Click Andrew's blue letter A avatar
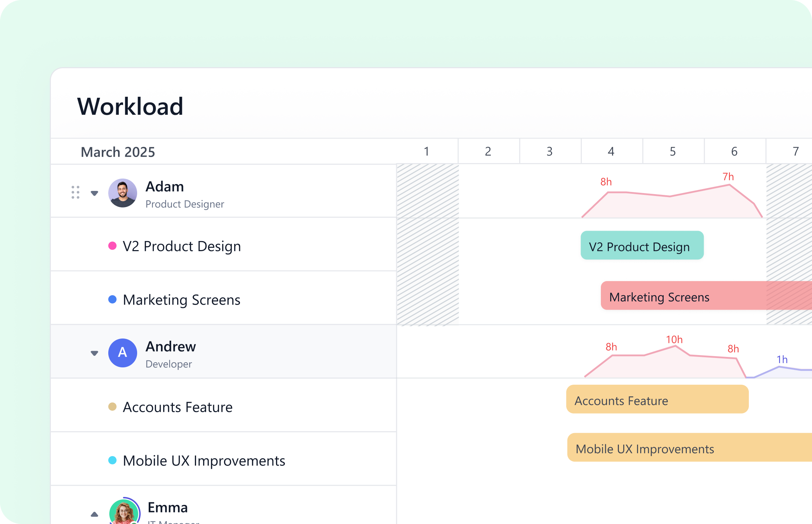Screen dimensions: 812x524 (123, 353)
